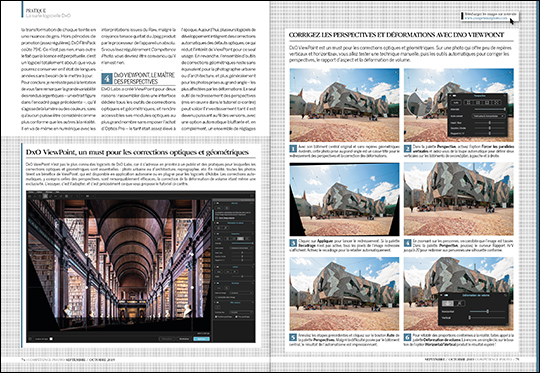Open step 3 skewed building photo
The width and height of the screenshot is (540, 373).
click(344, 199)
